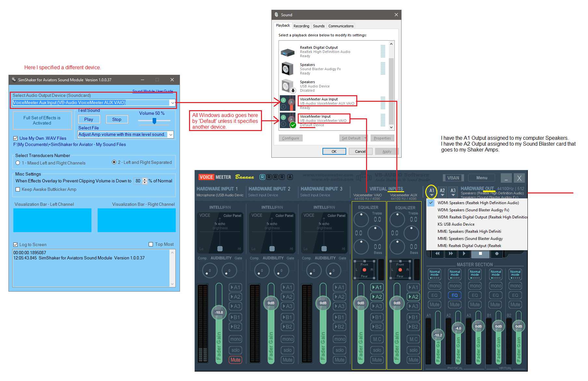This screenshot has width=588, height=381.
Task: Click the Play test sound button
Action: 89,119
